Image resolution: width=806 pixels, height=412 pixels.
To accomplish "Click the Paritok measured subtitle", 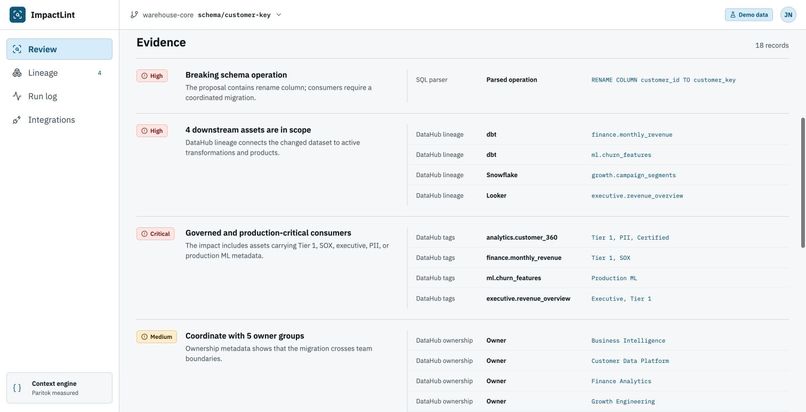I will click(55, 393).
